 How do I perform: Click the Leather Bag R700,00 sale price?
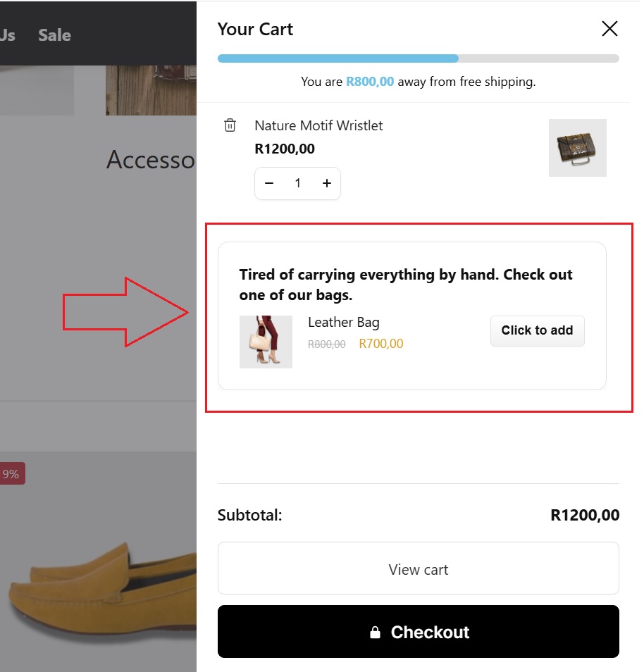380,344
